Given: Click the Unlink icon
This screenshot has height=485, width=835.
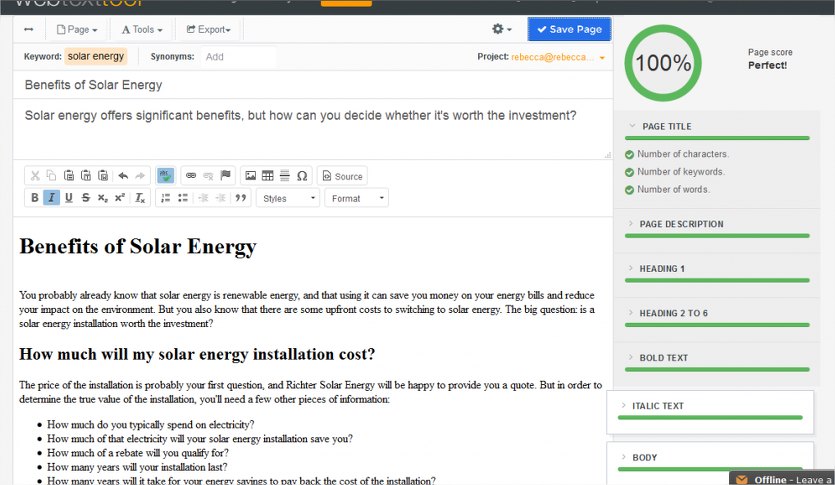Looking at the screenshot, I should [x=208, y=176].
